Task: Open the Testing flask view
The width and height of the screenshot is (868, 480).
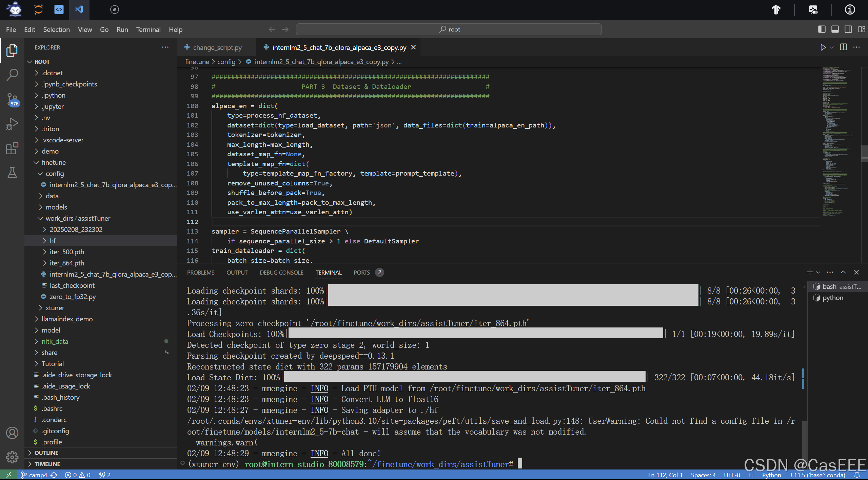Action: point(12,173)
